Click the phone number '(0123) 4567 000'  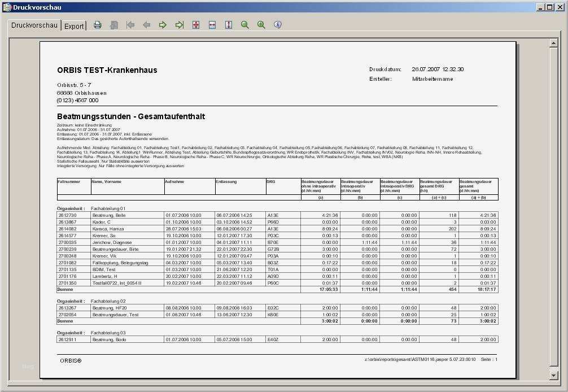[77, 101]
